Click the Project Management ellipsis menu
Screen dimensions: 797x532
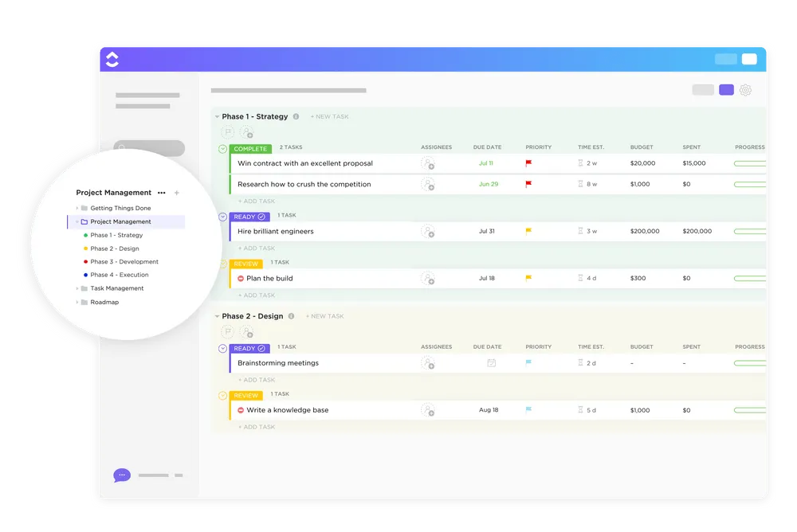162,193
